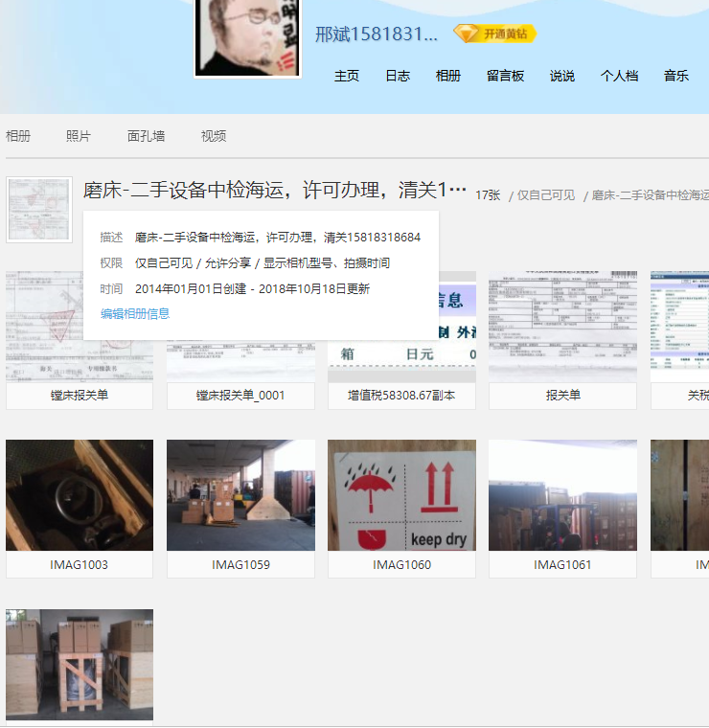Click the 仅自己可见 permission label

[x=546, y=195]
